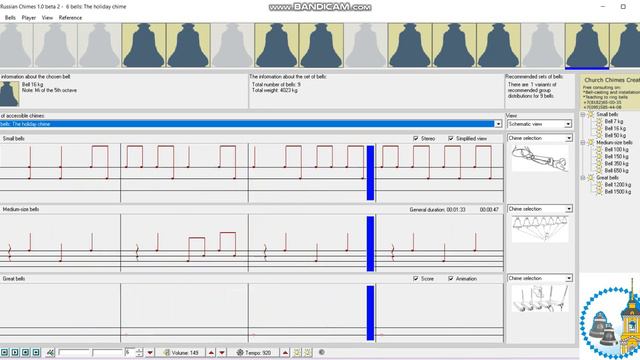Open the Schematic view dropdown
Viewport: 640px width, 360px height.
coord(568,124)
